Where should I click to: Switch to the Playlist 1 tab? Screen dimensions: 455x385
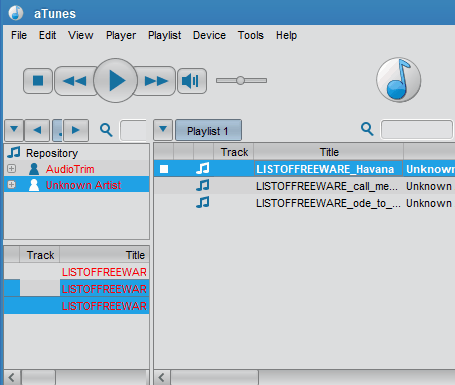[x=208, y=130]
